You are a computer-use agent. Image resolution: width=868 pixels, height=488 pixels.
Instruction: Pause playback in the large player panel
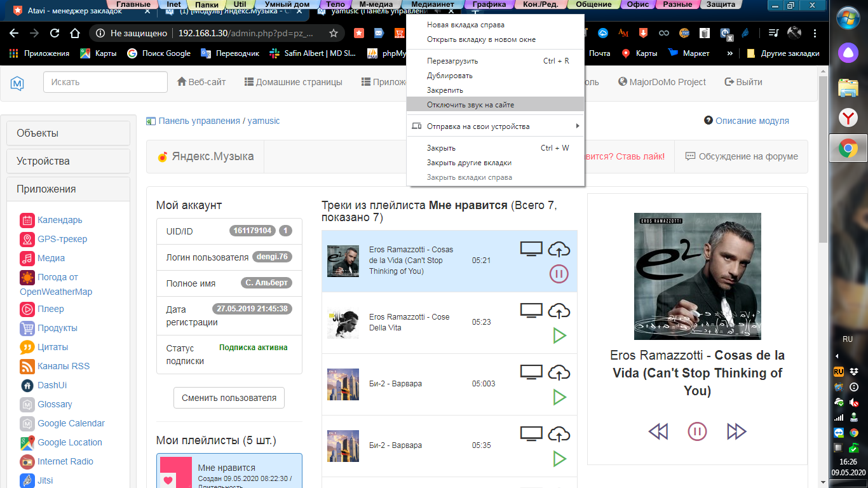click(697, 431)
